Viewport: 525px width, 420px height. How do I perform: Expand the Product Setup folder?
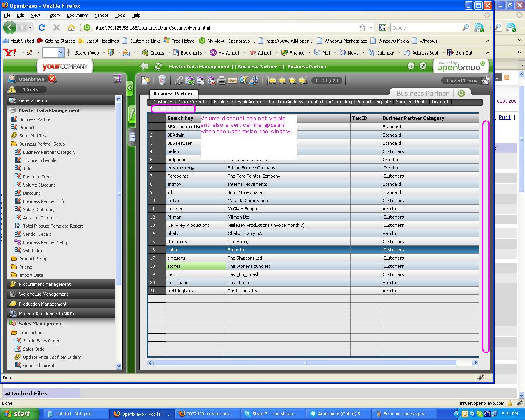tap(33, 259)
